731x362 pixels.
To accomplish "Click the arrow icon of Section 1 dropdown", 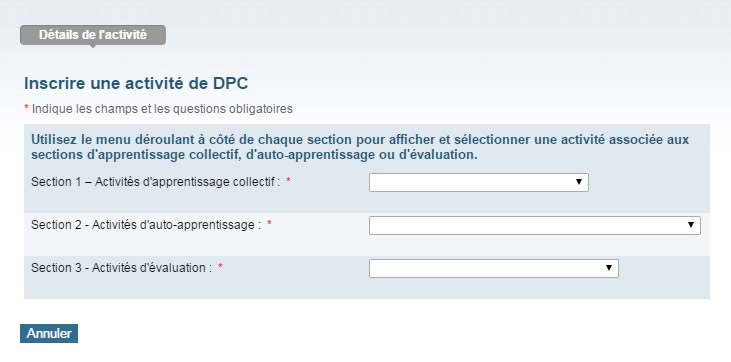I will coord(579,182).
